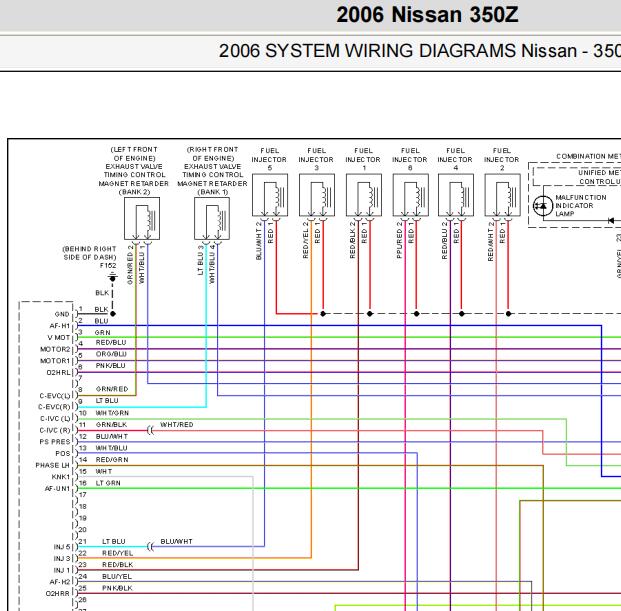This screenshot has height=611, width=621.
Task: Click the vertical 'RED/WHT 2' wire label
Action: [491, 242]
